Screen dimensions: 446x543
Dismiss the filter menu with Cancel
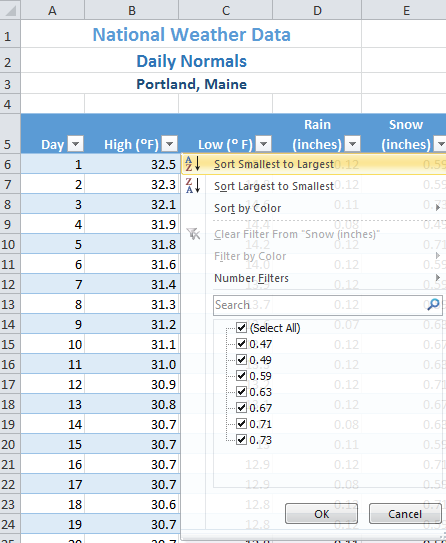click(405, 514)
